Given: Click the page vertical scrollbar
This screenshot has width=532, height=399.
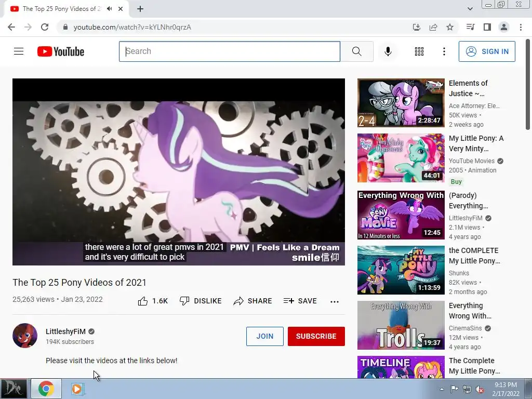Looking at the screenshot, I should point(528,85).
